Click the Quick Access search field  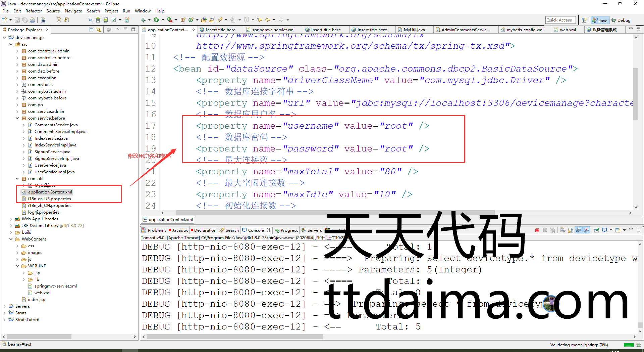click(560, 20)
